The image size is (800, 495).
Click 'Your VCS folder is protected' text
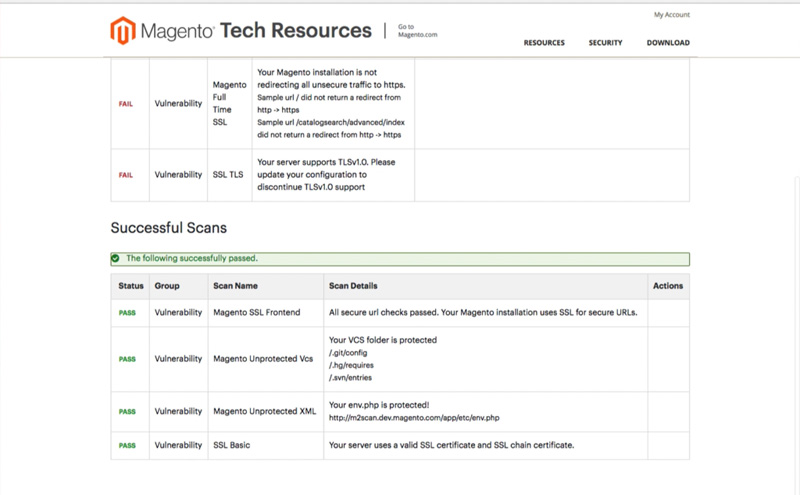(383, 340)
